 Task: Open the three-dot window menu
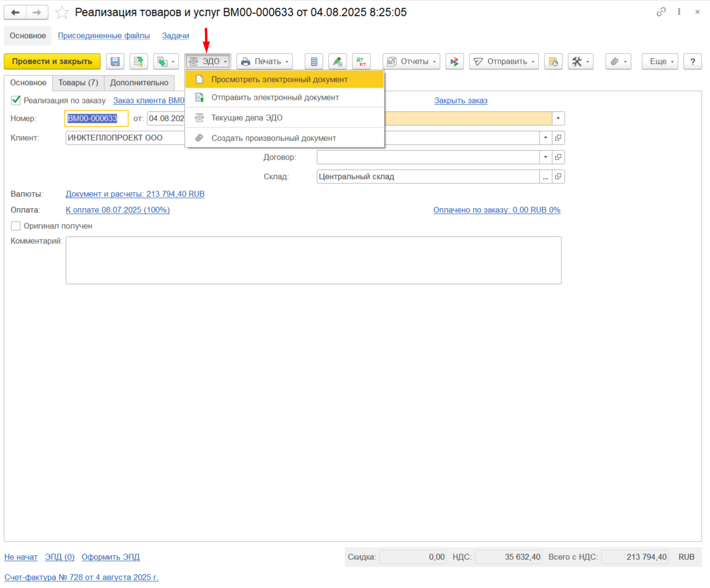679,11
